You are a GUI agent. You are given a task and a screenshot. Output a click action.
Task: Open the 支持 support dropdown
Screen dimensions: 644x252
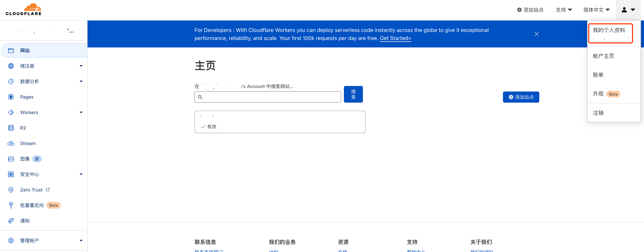point(564,10)
